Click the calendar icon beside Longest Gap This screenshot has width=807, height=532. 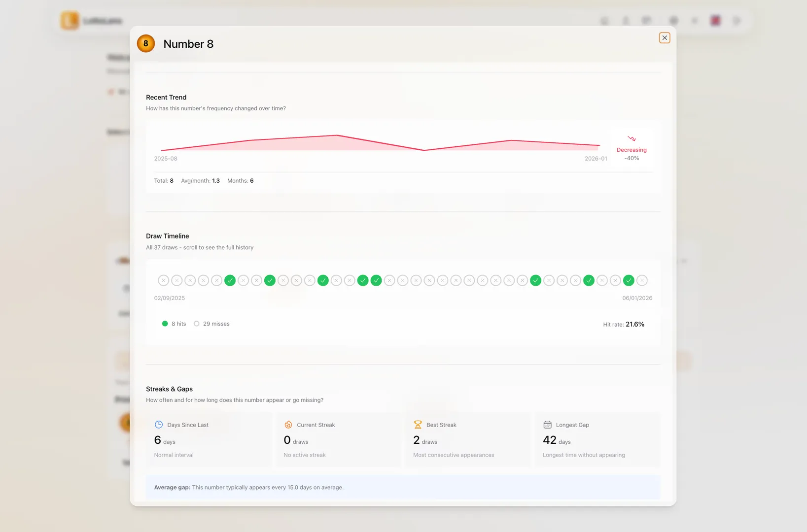click(x=547, y=425)
